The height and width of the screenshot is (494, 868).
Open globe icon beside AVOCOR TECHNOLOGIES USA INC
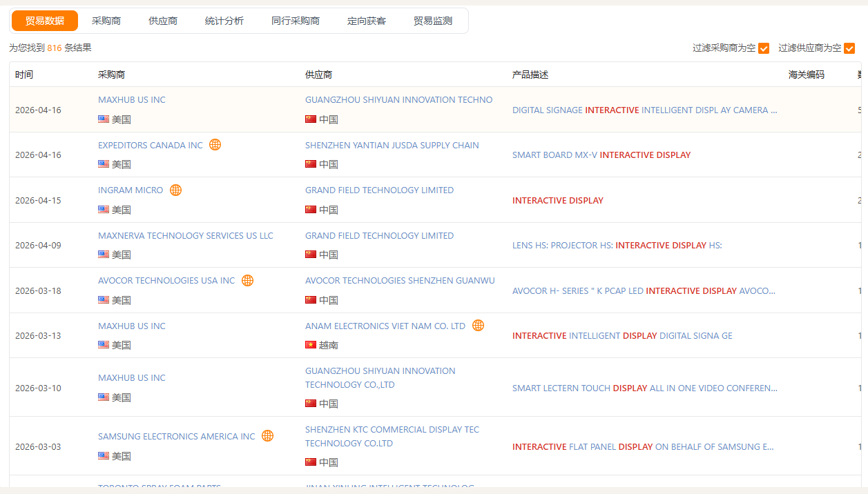coord(248,281)
